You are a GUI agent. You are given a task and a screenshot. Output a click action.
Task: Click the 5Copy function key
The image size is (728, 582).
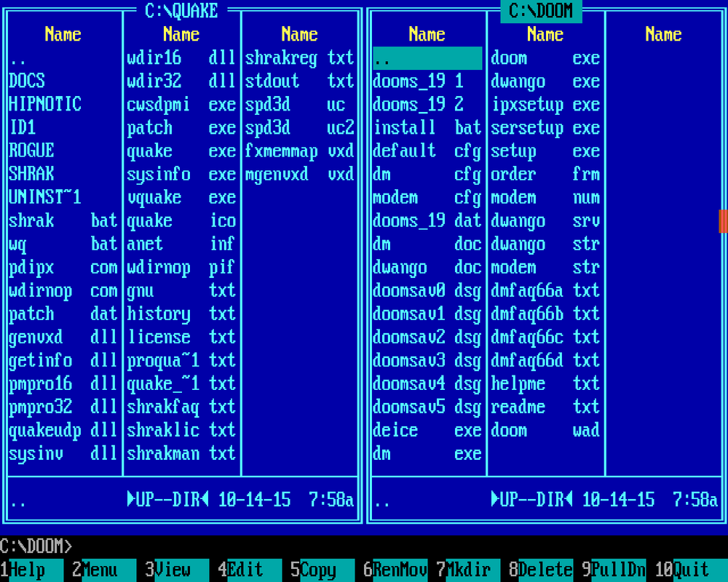[x=323, y=570]
